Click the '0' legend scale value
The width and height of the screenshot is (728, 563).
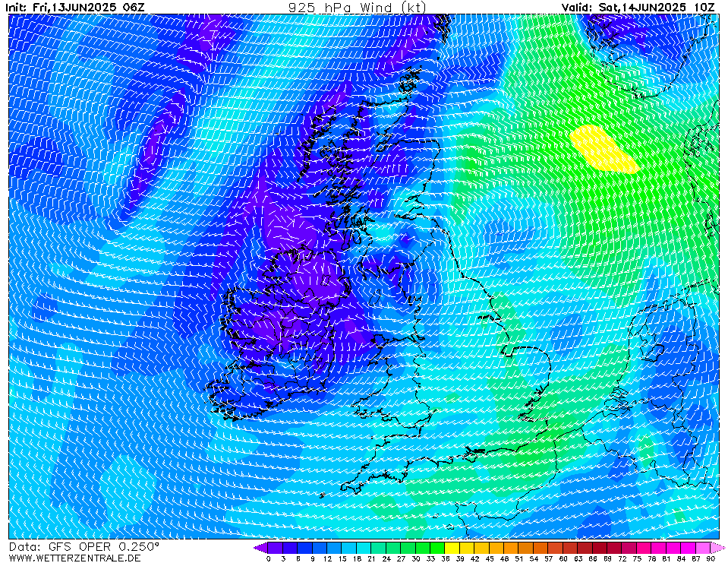(269, 558)
